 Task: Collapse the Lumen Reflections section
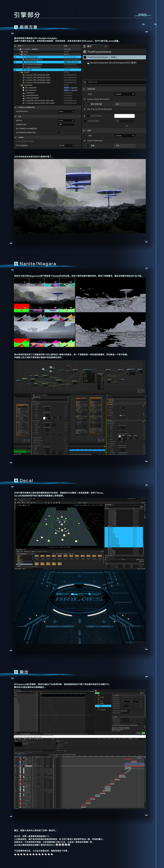click(x=84, y=141)
